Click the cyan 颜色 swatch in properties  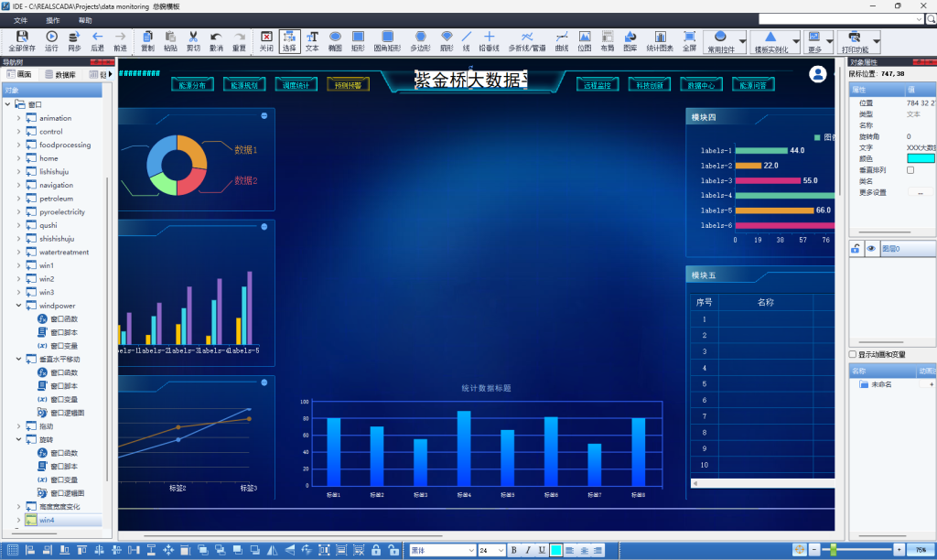[x=920, y=158]
